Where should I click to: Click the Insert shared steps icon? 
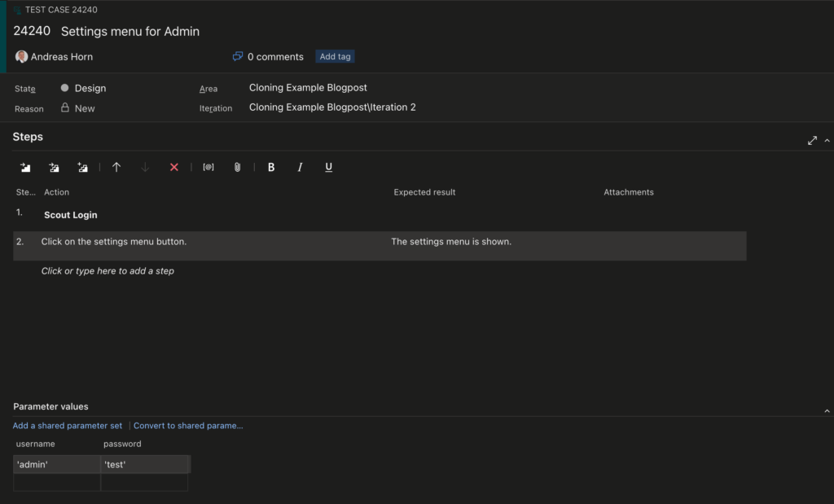54,167
